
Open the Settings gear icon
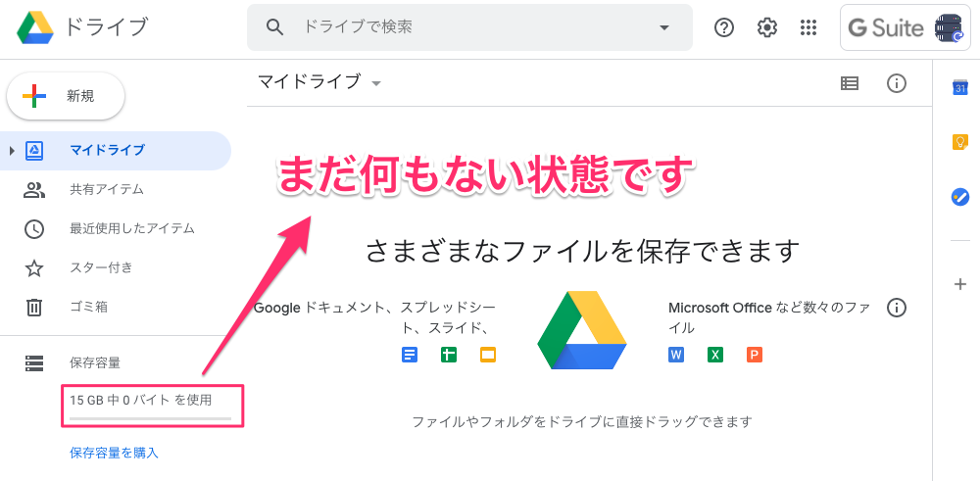pyautogui.click(x=767, y=27)
